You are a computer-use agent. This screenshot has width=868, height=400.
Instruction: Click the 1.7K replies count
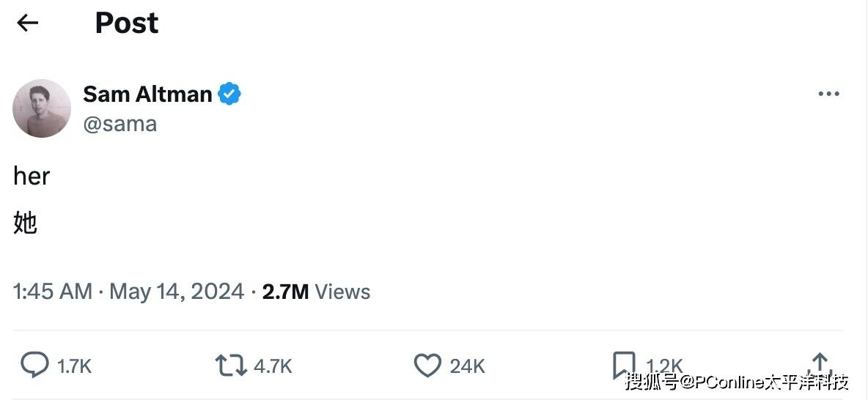pos(75,366)
